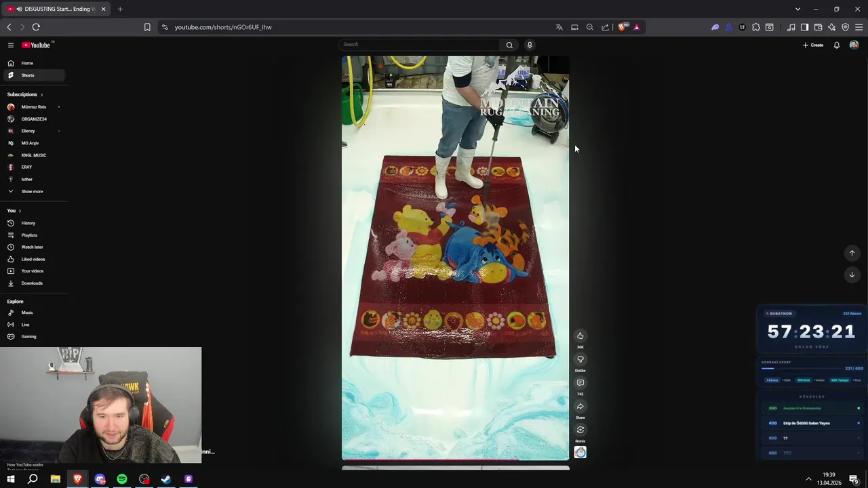The height and width of the screenshot is (488, 868).
Task: Open Brave Rewards triangle icon
Action: point(636,27)
